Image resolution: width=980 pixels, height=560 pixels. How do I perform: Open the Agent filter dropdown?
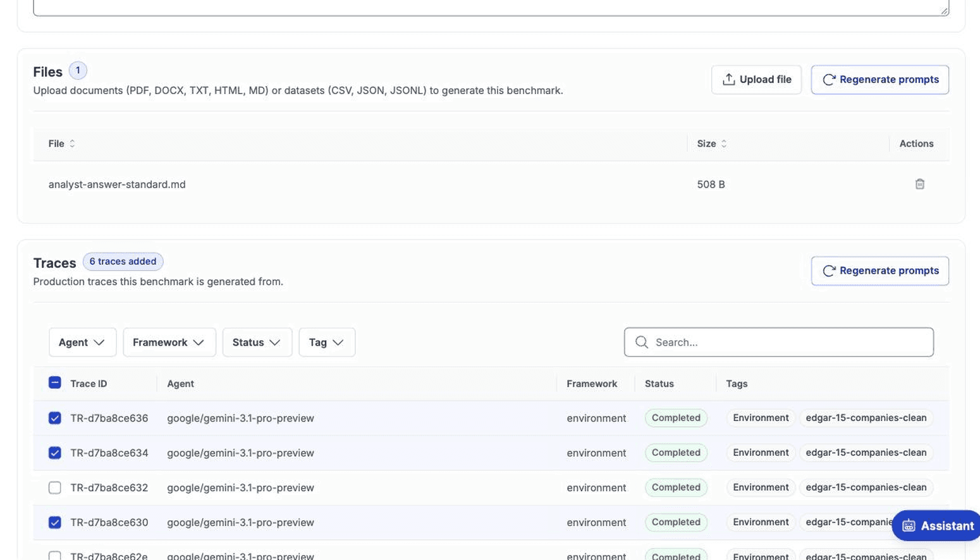pos(82,342)
